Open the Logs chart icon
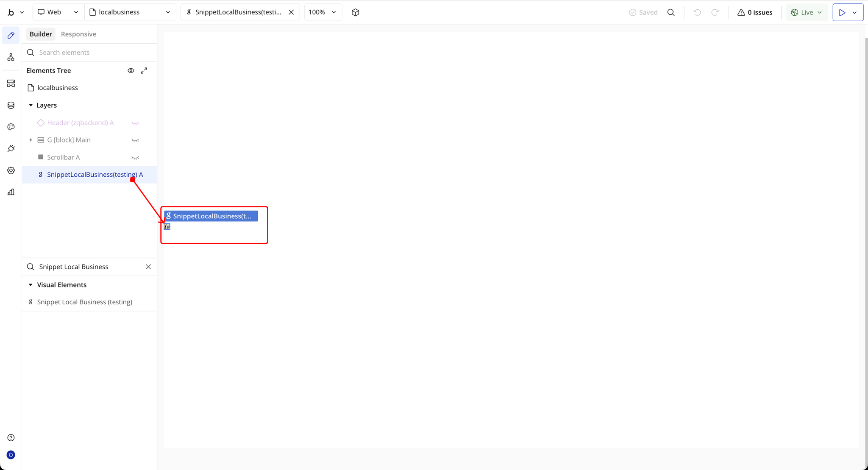Screen dimensions: 868x470 click(x=11, y=192)
